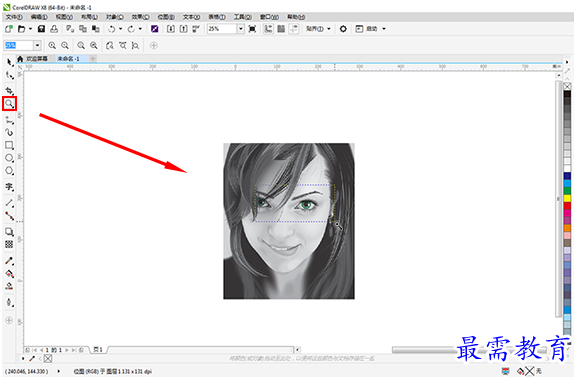Click Zoom In on property bar
Image resolution: width=578 pixels, height=380 pixels.
(52, 45)
